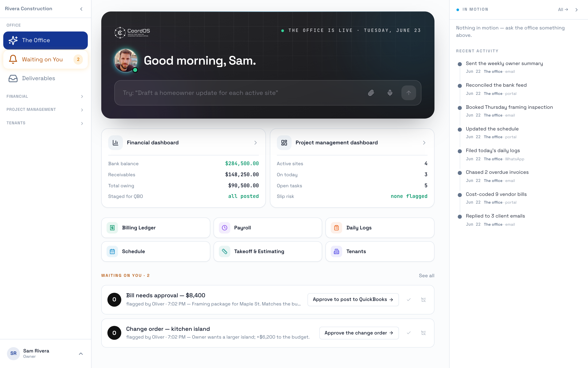
Task: Start voice input with microphone icon
Action: (x=390, y=93)
